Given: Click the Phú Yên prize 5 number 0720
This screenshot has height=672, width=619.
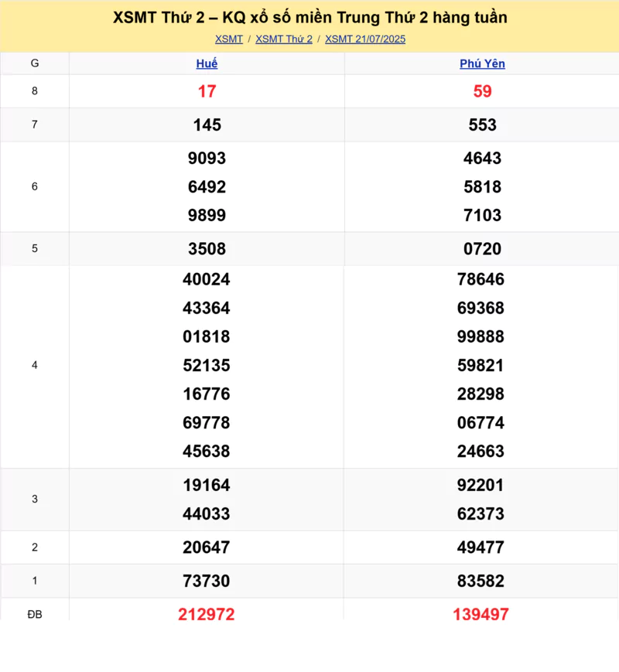Looking at the screenshot, I should point(482,248).
